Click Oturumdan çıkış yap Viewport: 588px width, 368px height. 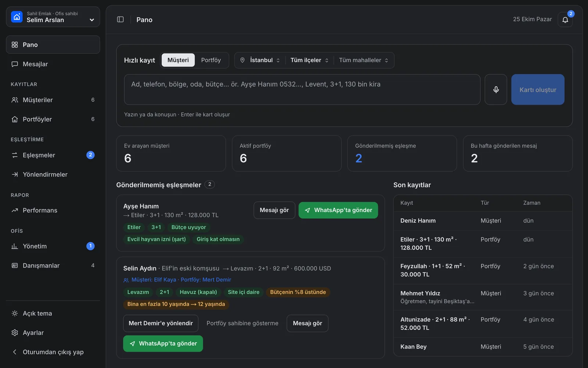(x=53, y=352)
